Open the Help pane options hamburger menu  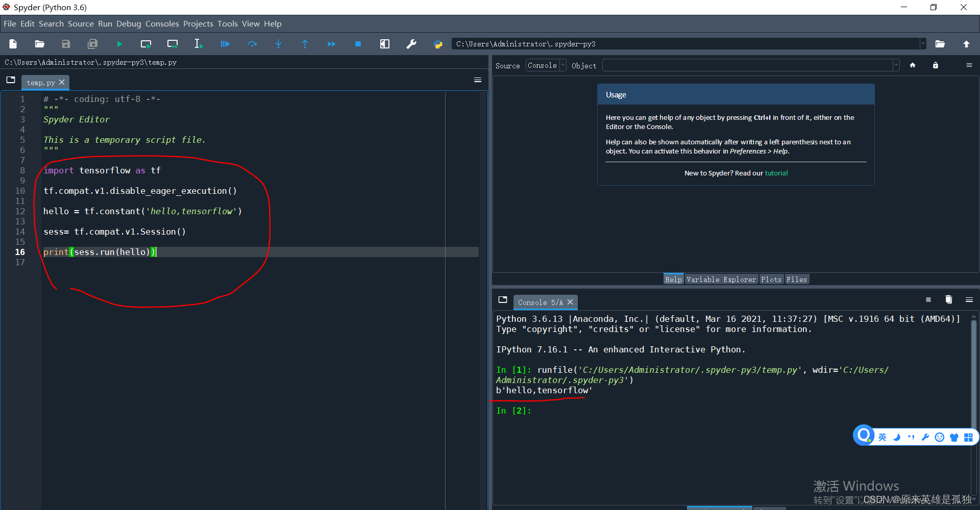(x=969, y=65)
